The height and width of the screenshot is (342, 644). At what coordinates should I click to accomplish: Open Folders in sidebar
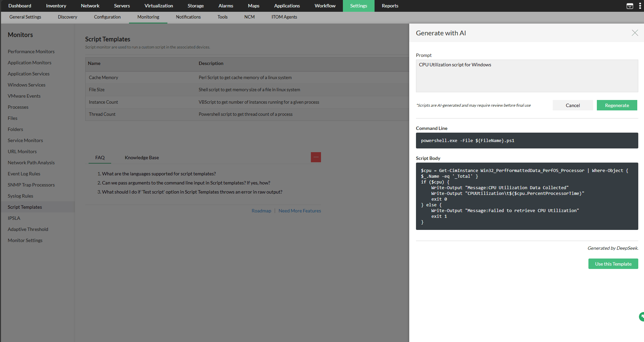(15, 129)
